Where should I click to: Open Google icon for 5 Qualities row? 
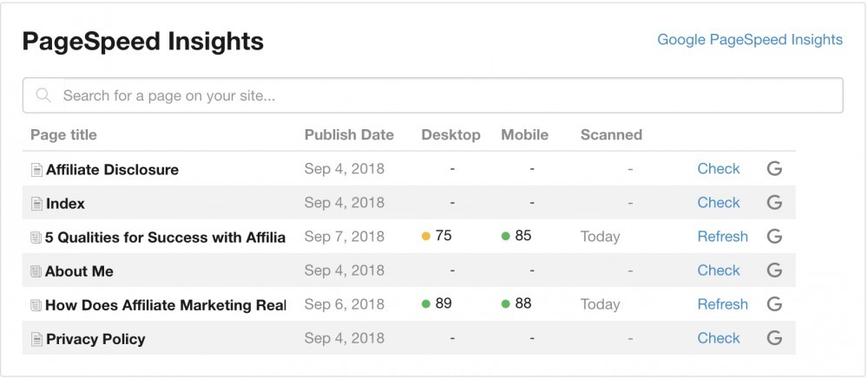(x=774, y=237)
